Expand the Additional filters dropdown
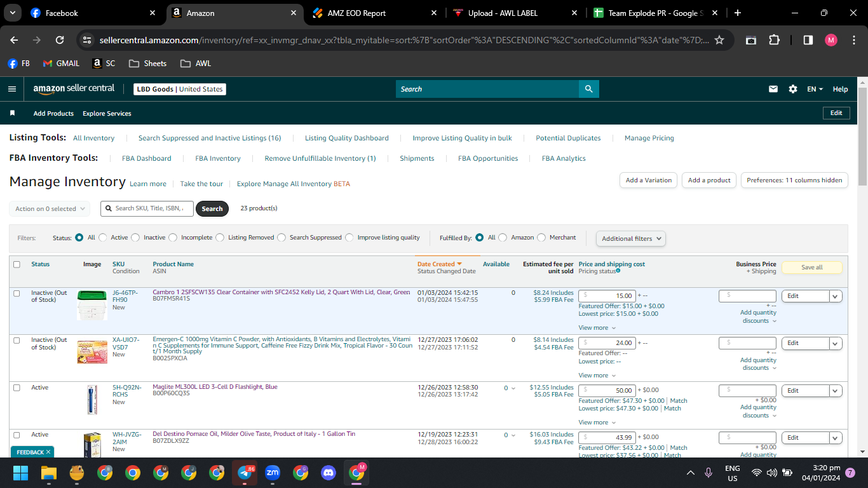The width and height of the screenshot is (868, 488). [x=631, y=238]
